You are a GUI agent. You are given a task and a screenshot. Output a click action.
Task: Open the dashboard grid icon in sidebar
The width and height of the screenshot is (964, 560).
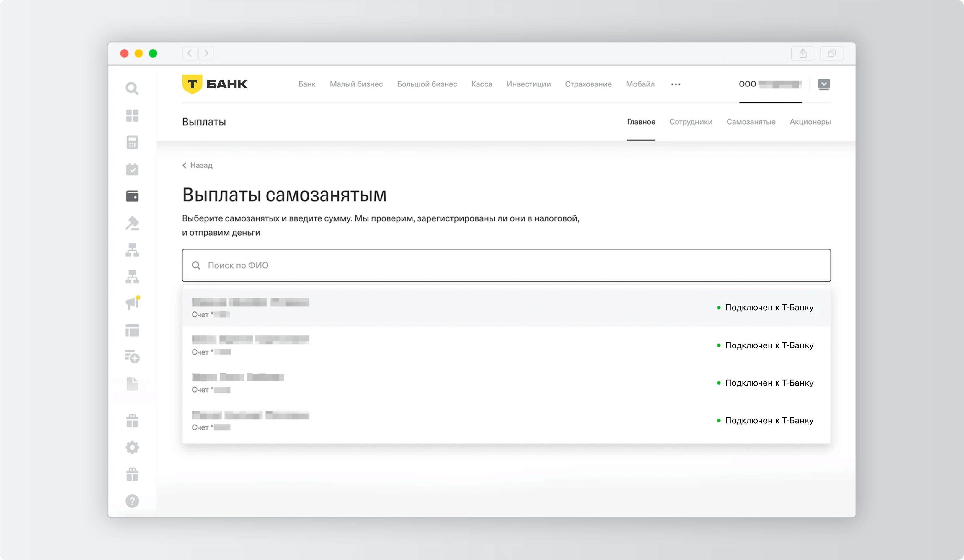tap(132, 115)
